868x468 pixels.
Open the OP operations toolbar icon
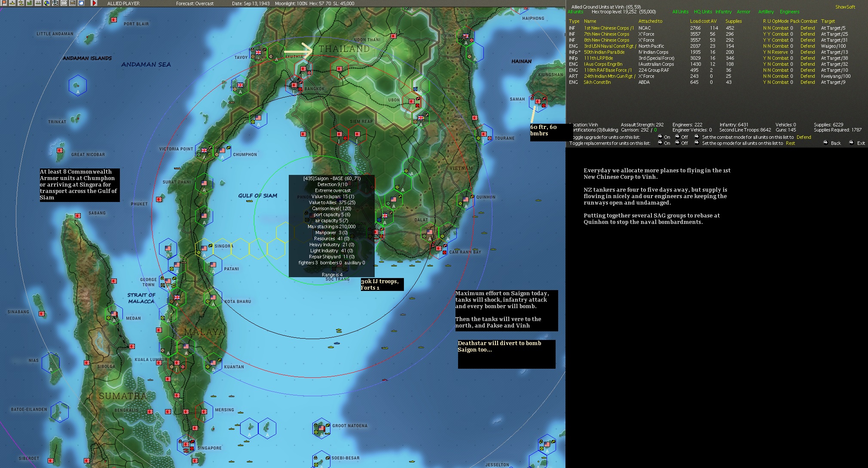click(x=64, y=3)
